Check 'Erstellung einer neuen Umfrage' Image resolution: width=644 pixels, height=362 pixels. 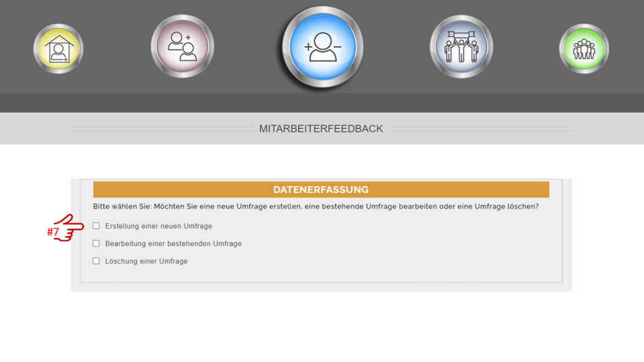coord(96,226)
